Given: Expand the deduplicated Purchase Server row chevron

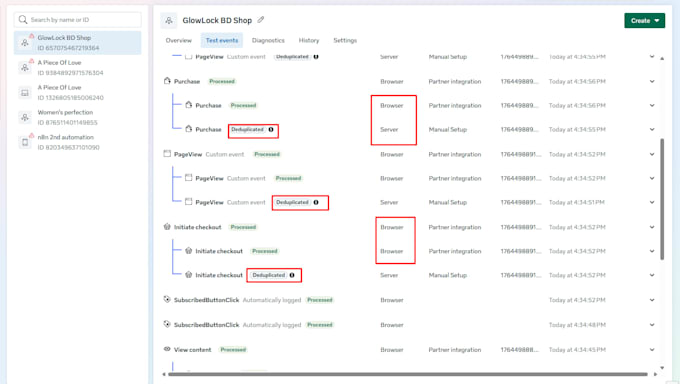Looking at the screenshot, I should pos(652,129).
